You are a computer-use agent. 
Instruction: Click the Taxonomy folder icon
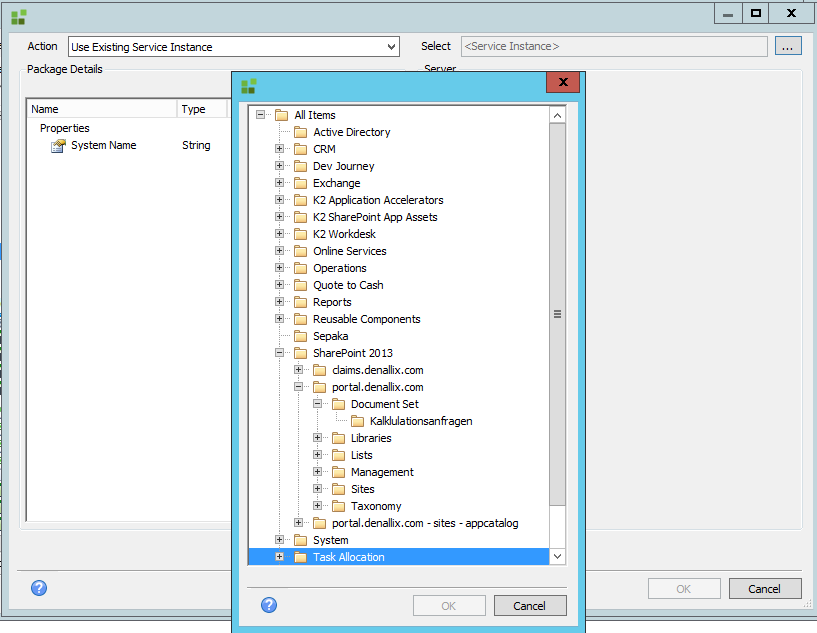point(338,506)
